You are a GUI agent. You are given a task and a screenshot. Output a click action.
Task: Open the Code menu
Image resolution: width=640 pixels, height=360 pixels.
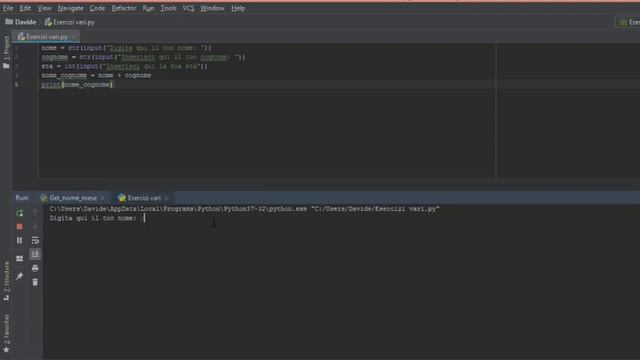pos(97,8)
